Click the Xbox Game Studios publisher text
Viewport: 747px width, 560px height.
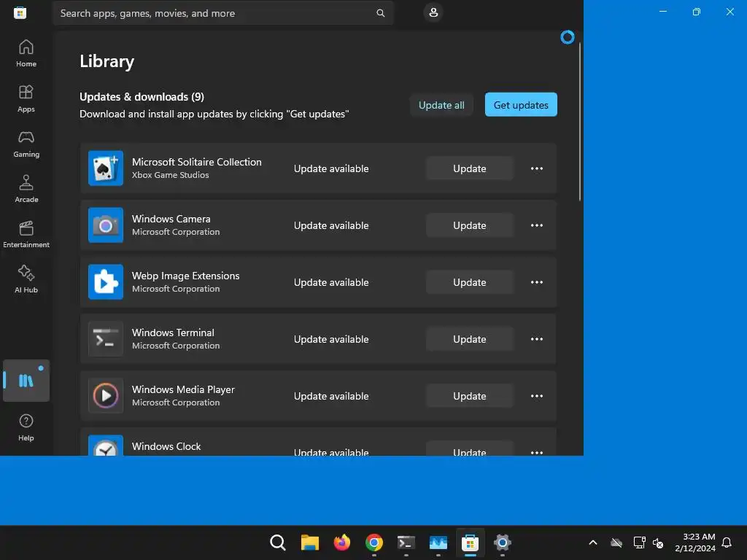(x=171, y=175)
